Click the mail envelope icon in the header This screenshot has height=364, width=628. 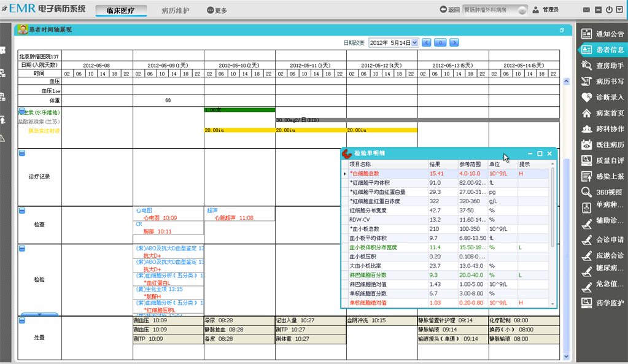(x=587, y=10)
